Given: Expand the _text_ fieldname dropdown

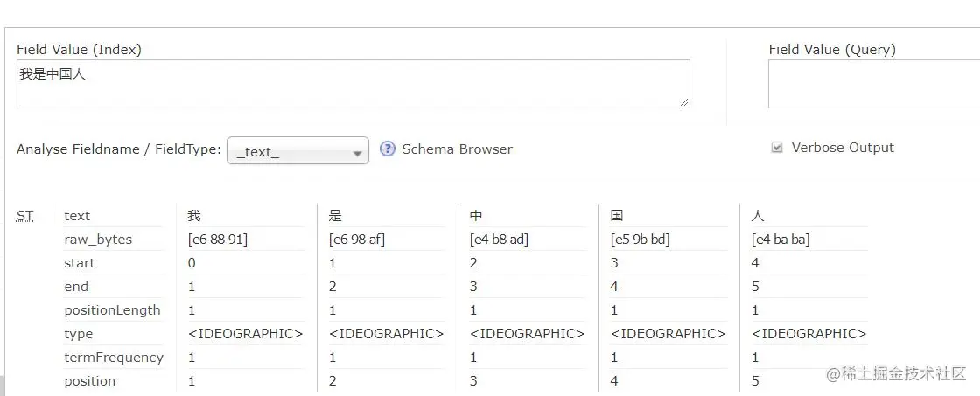Looking at the screenshot, I should (297, 151).
